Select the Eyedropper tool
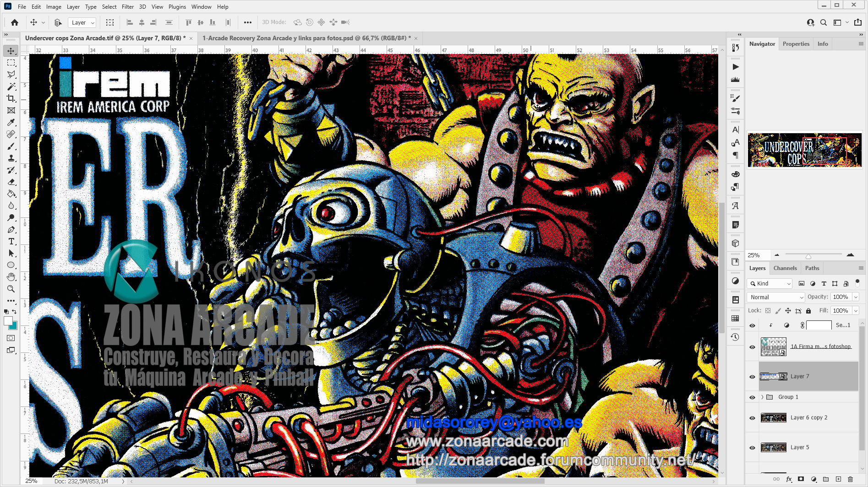Image resolution: width=868 pixels, height=487 pixels. point(11,122)
